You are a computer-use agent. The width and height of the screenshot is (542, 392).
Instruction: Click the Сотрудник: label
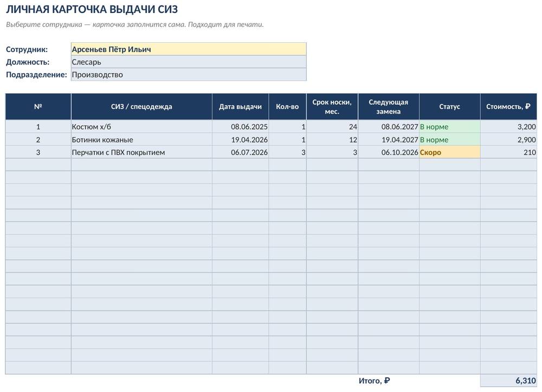(x=27, y=49)
